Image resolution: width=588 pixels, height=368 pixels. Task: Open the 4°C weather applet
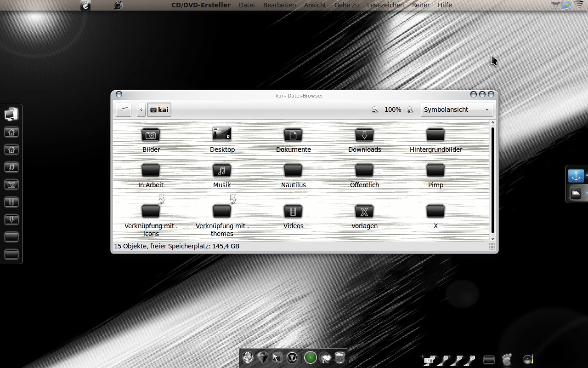(x=325, y=357)
